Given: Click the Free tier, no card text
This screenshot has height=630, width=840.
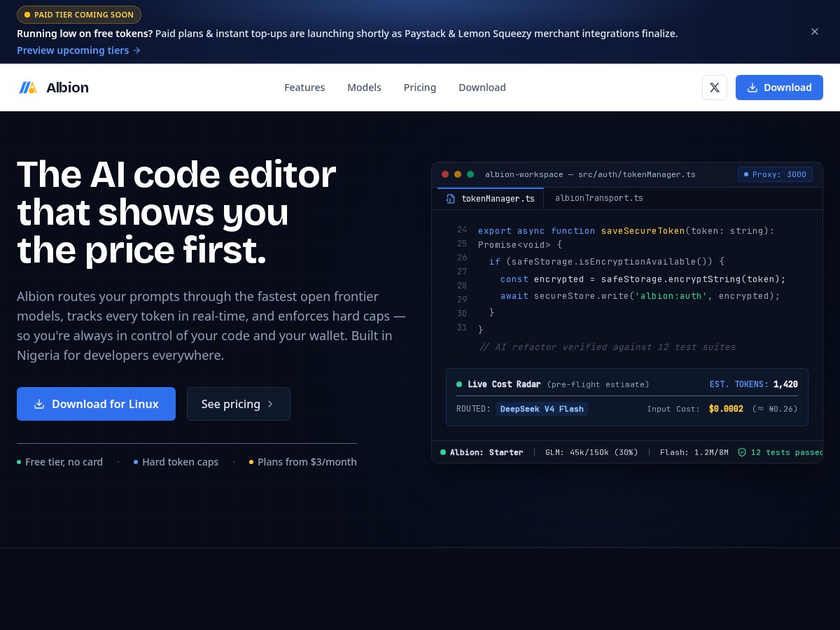Looking at the screenshot, I should [64, 462].
